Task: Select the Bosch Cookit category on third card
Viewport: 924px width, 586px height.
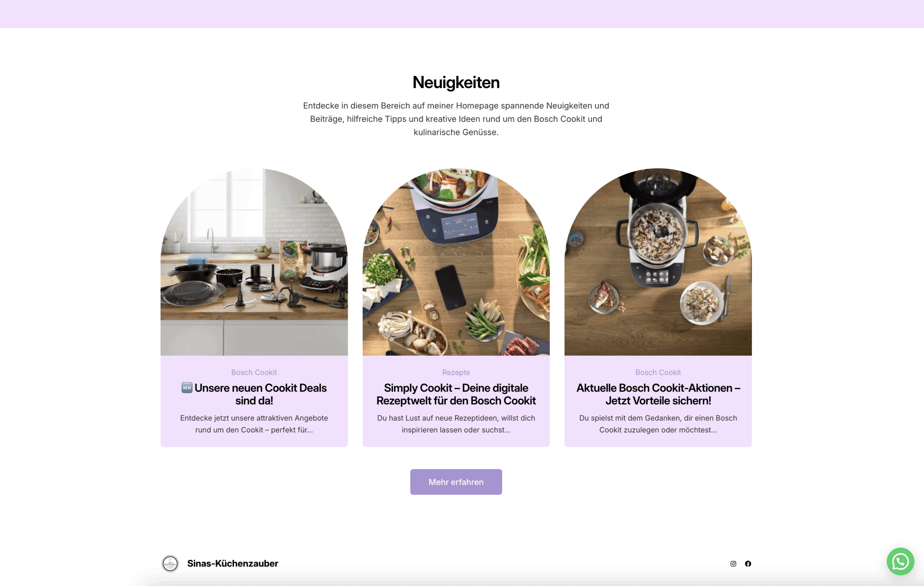Action: (658, 372)
